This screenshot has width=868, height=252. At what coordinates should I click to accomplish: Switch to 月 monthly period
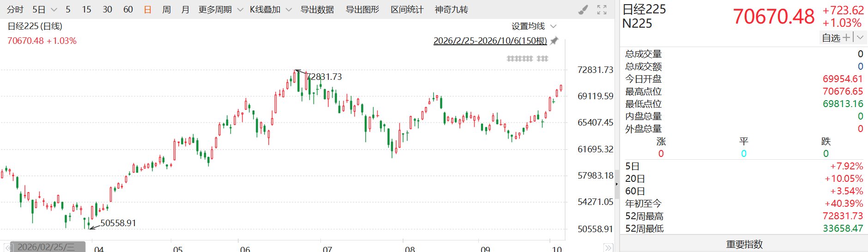click(x=185, y=10)
